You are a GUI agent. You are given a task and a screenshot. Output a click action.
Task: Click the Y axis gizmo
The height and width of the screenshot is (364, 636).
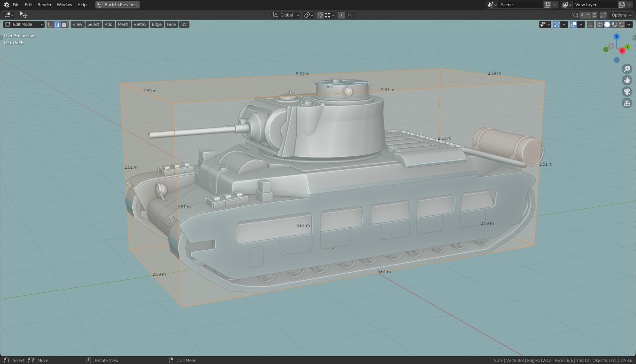coord(628,47)
